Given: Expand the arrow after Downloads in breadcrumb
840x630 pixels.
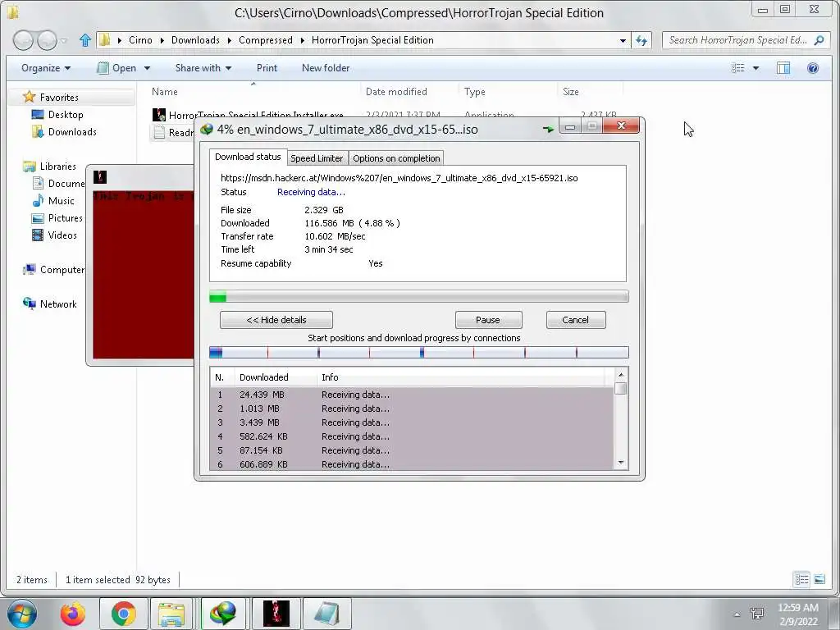Looking at the screenshot, I should pyautogui.click(x=230, y=40).
